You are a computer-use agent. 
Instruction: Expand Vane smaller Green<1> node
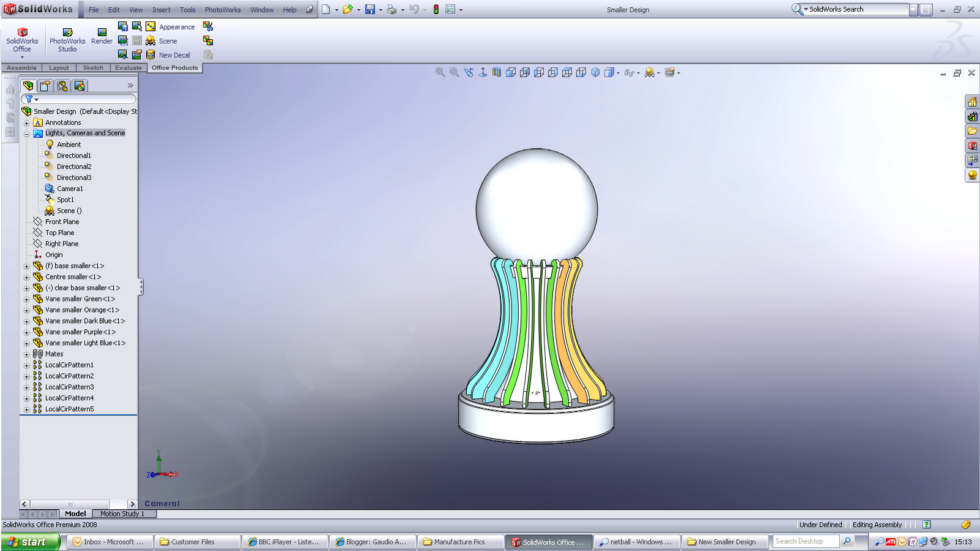(x=26, y=300)
